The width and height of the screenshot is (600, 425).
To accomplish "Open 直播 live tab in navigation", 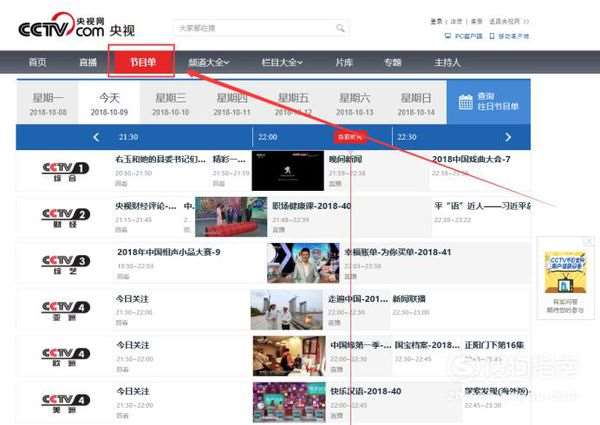I will (88, 62).
